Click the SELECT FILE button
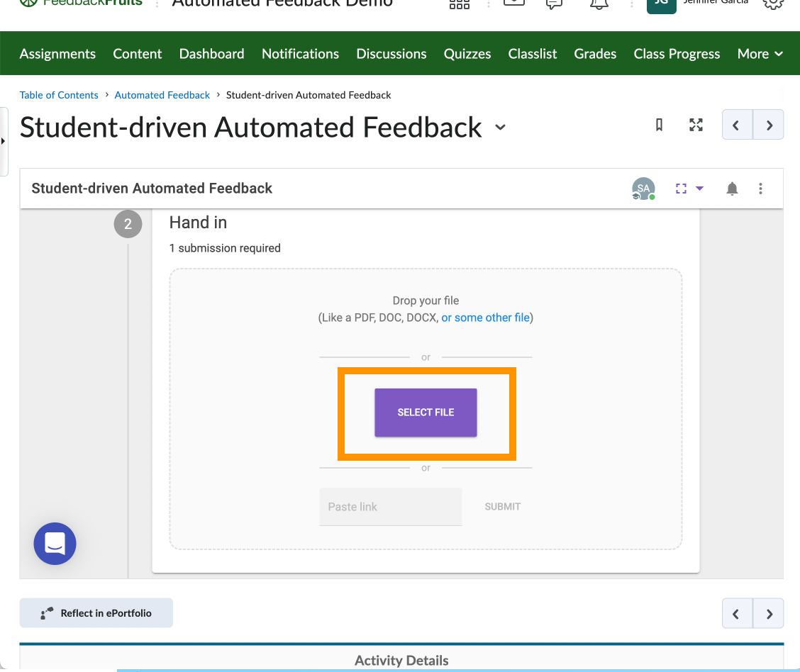 (x=426, y=413)
